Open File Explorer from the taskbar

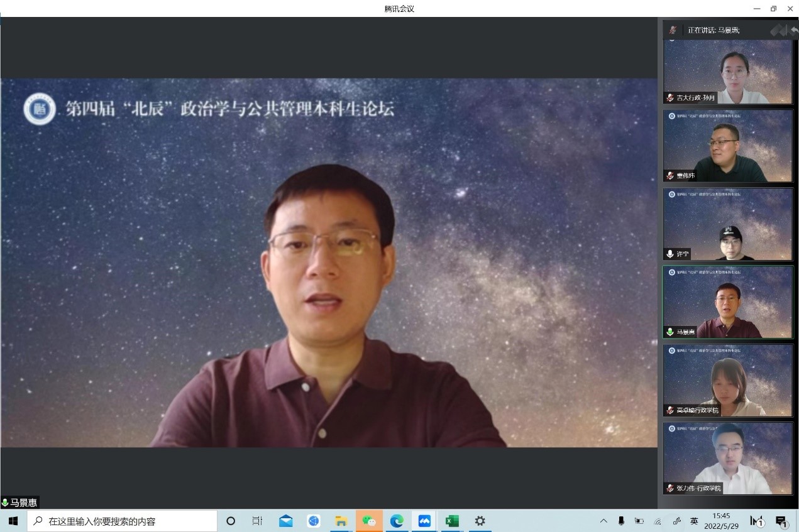click(341, 521)
